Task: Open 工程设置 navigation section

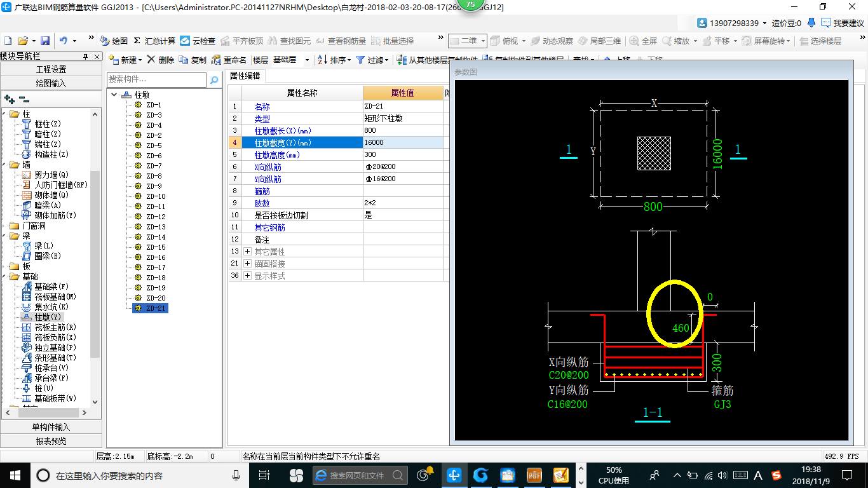Action: (x=51, y=69)
